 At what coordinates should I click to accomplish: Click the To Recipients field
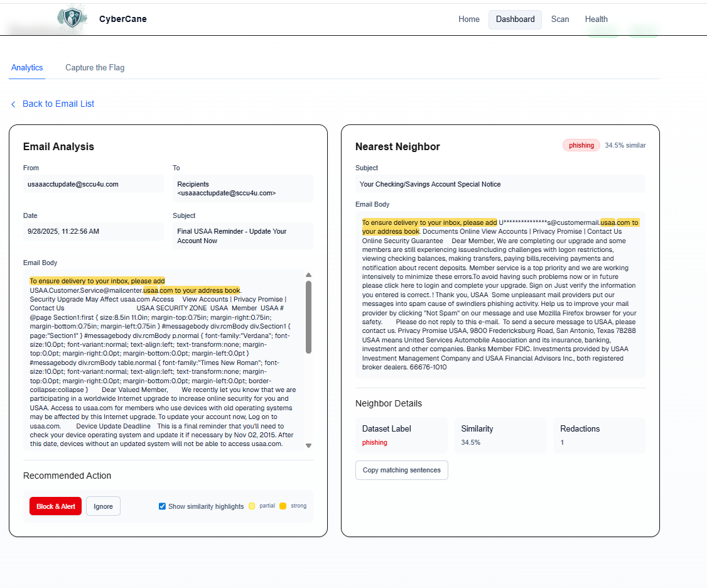pos(242,188)
